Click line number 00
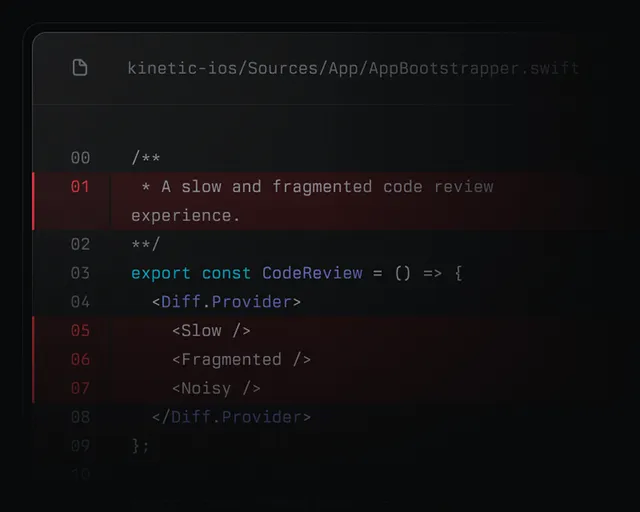The height and width of the screenshot is (512, 640). click(x=80, y=158)
